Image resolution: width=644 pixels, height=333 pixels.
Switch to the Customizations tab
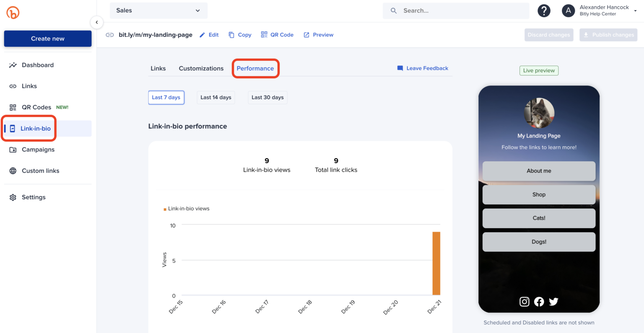201,68
